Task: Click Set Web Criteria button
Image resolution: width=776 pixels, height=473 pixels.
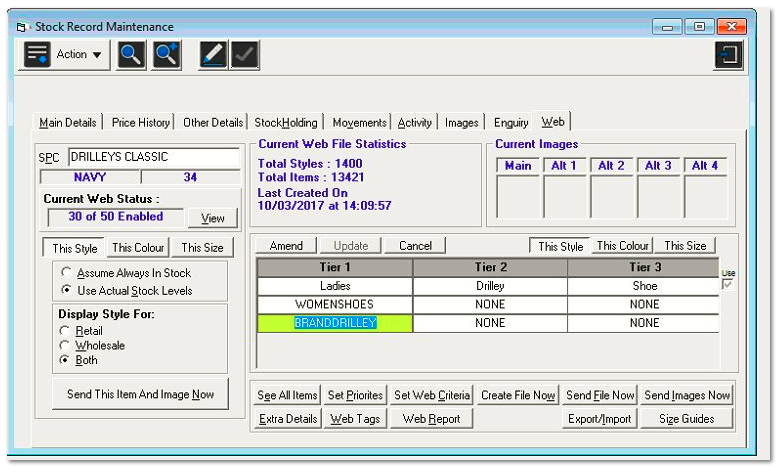Action: coord(432,395)
